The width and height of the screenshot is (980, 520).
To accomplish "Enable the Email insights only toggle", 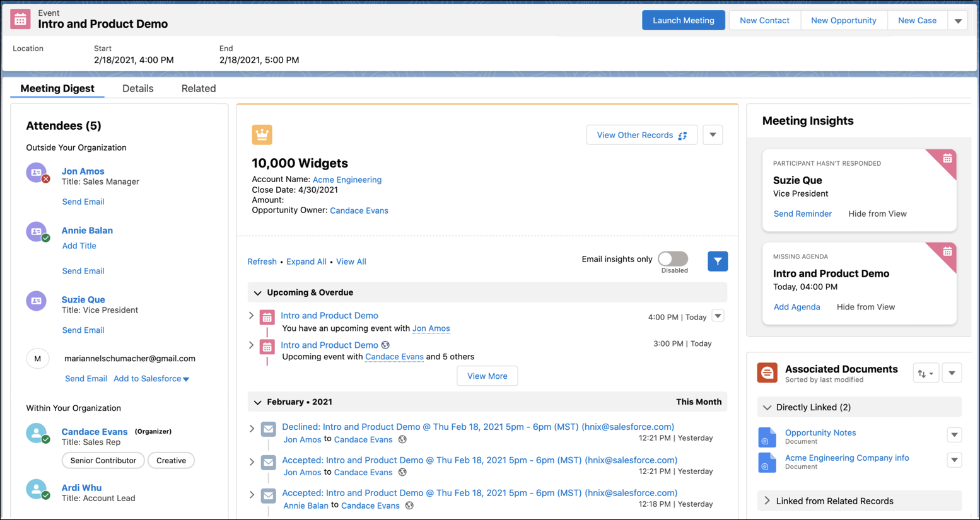I will coord(674,259).
